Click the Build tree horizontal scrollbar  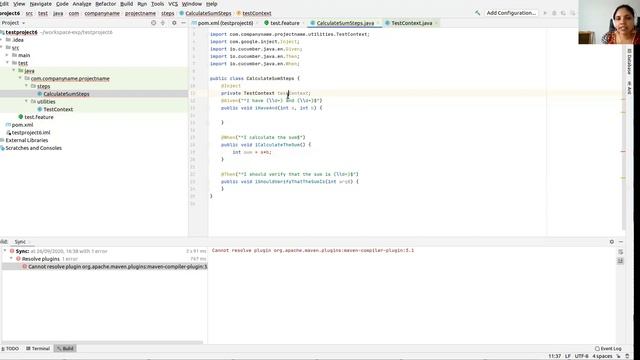(x=102, y=342)
